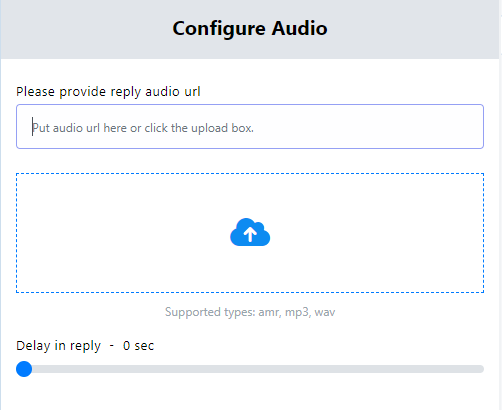Viewport: 502px width, 410px height.
Task: Click the word 'wav' in supported types
Action: point(325,312)
